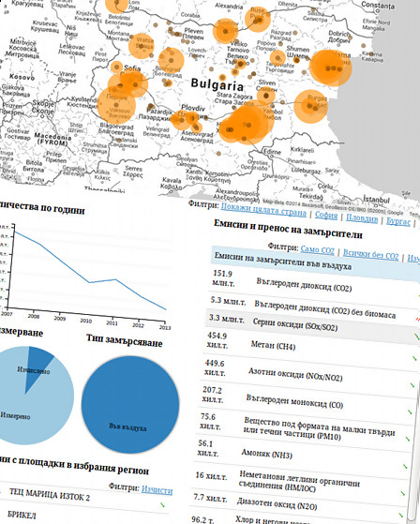This screenshot has width=420, height=524.
Task: Select 'БРИКЕЛ' in the site list
Action: pos(22,515)
